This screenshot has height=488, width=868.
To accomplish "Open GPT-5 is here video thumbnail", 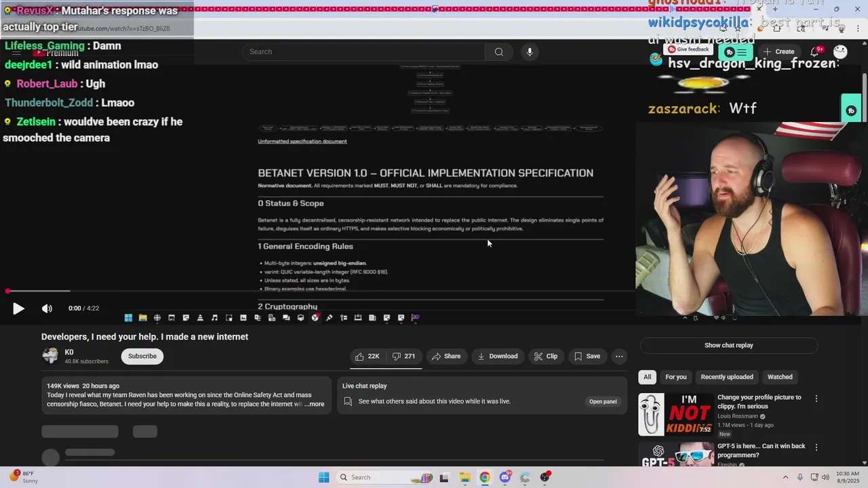I will click(x=676, y=453).
